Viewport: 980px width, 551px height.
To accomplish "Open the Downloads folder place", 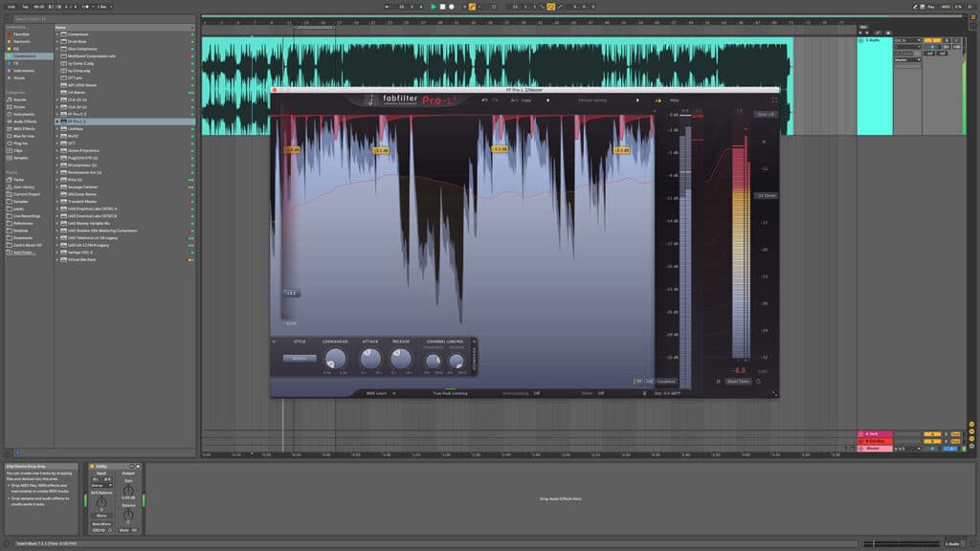I will pos(23,238).
